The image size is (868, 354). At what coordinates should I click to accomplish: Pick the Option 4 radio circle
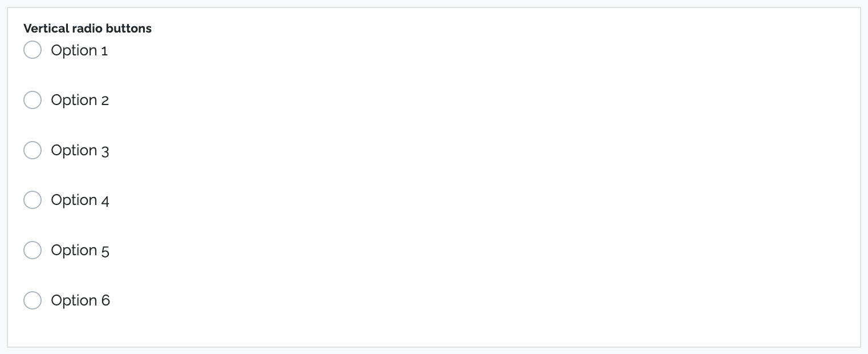33,200
